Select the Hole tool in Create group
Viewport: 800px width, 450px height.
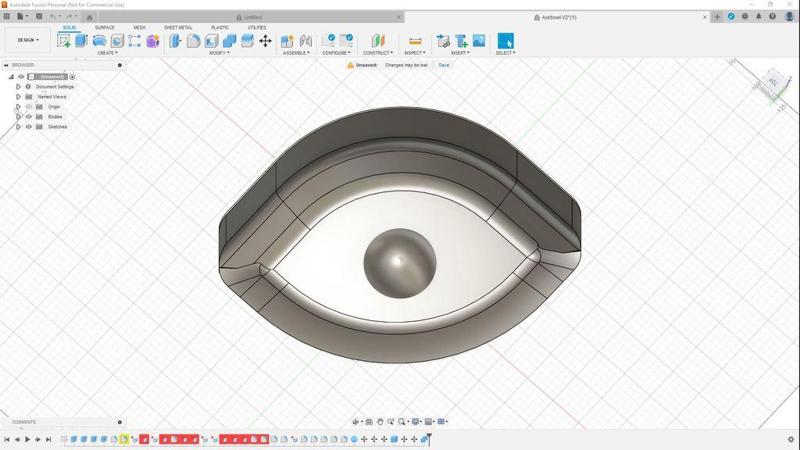[x=117, y=41]
